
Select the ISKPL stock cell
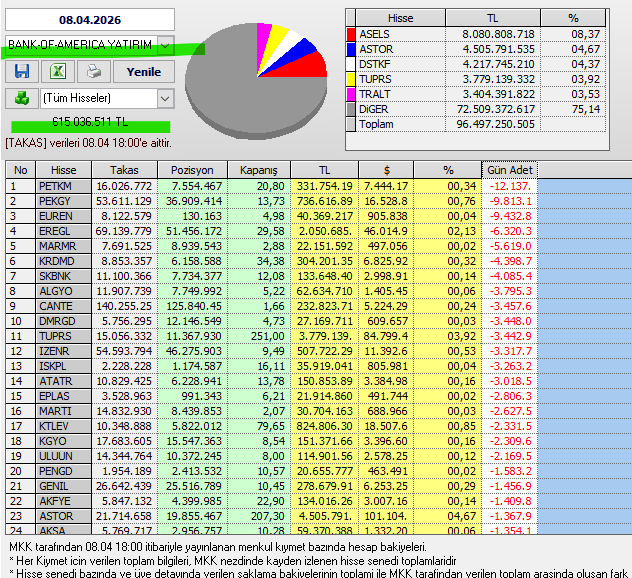click(x=64, y=366)
